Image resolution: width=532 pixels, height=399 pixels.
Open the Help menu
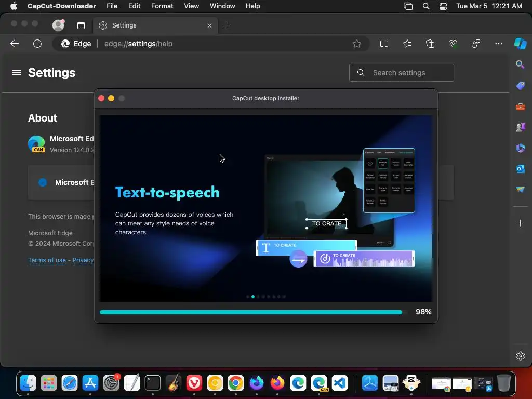coord(253,6)
